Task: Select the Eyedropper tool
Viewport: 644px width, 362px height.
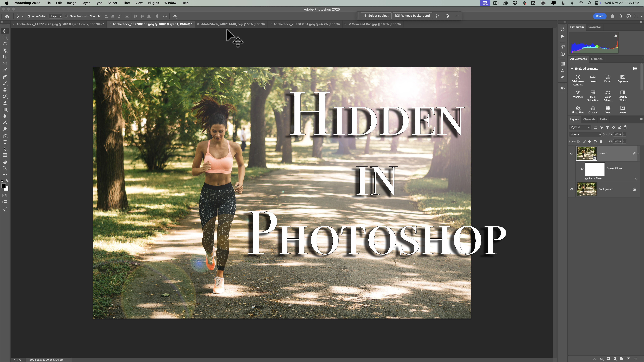Action: click(5, 70)
